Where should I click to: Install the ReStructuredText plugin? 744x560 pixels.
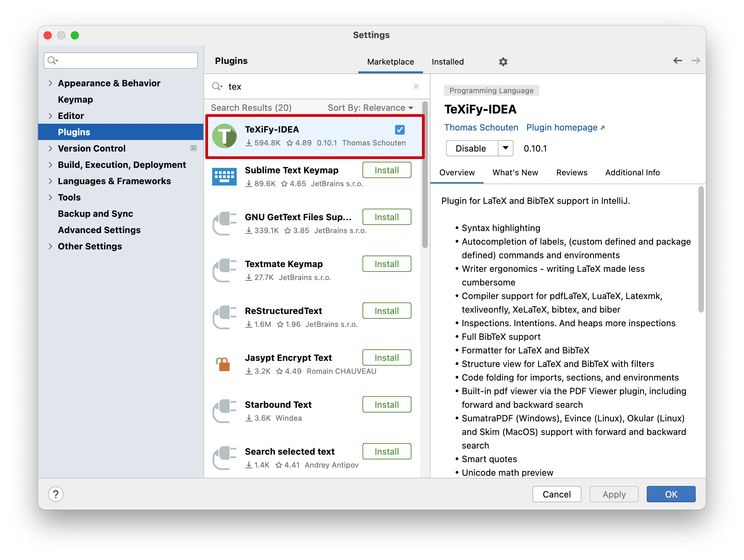tap(387, 311)
